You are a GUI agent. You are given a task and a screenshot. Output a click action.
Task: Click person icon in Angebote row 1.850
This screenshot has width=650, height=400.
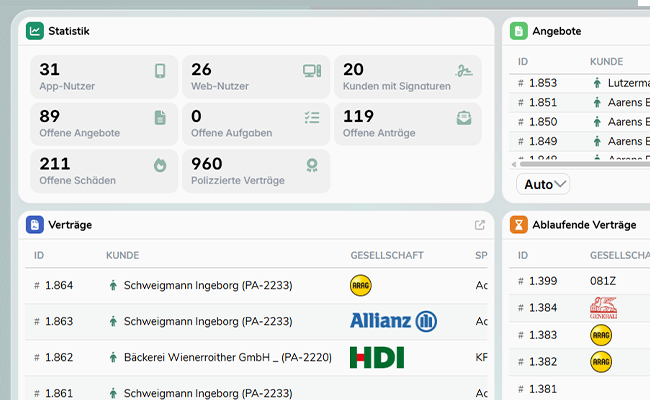click(x=597, y=122)
